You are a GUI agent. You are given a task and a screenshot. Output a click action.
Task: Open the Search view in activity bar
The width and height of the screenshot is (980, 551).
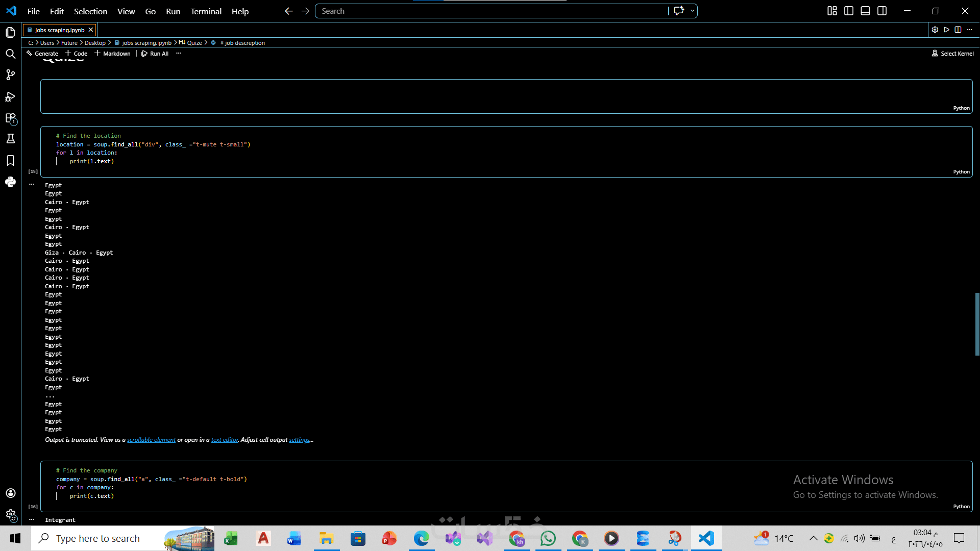click(10, 54)
